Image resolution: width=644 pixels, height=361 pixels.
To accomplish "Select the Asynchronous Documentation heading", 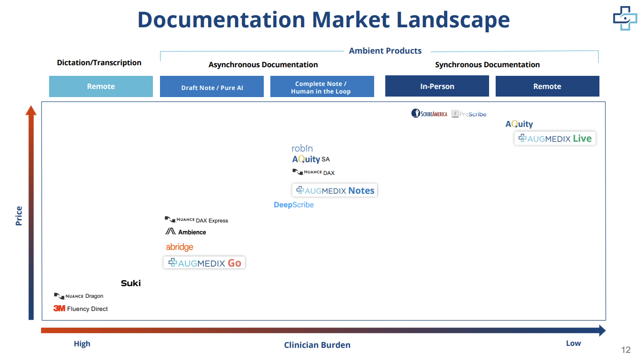I will click(263, 65).
